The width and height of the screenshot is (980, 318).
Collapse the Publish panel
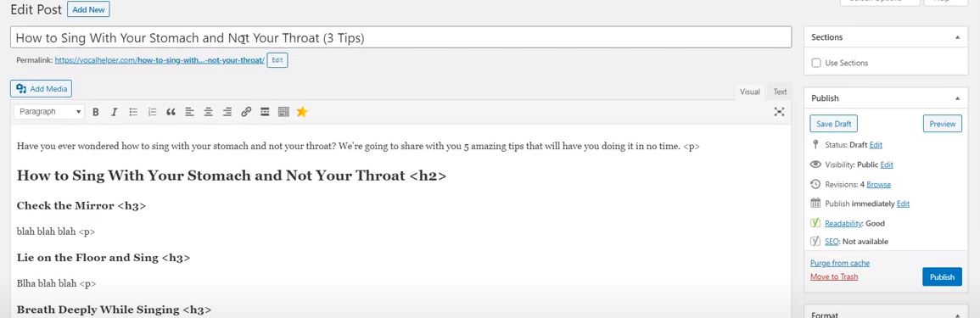tap(957, 98)
